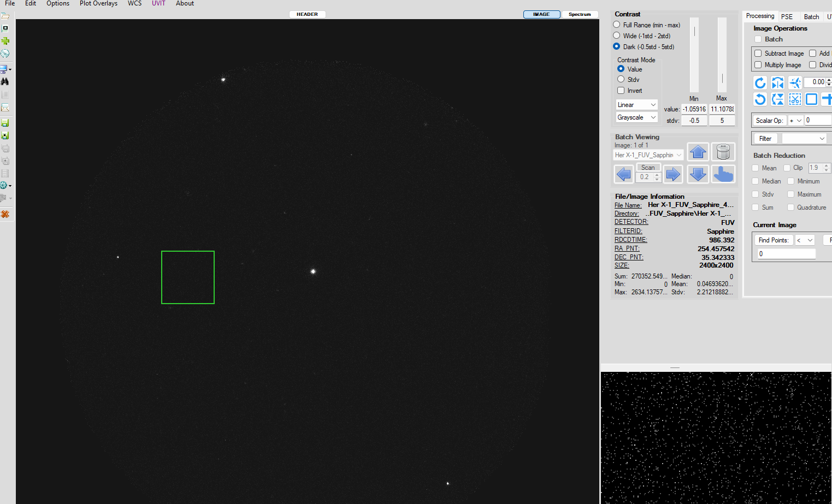Check the Subtract Image checkbox
Image resolution: width=832 pixels, height=504 pixels.
tap(758, 54)
